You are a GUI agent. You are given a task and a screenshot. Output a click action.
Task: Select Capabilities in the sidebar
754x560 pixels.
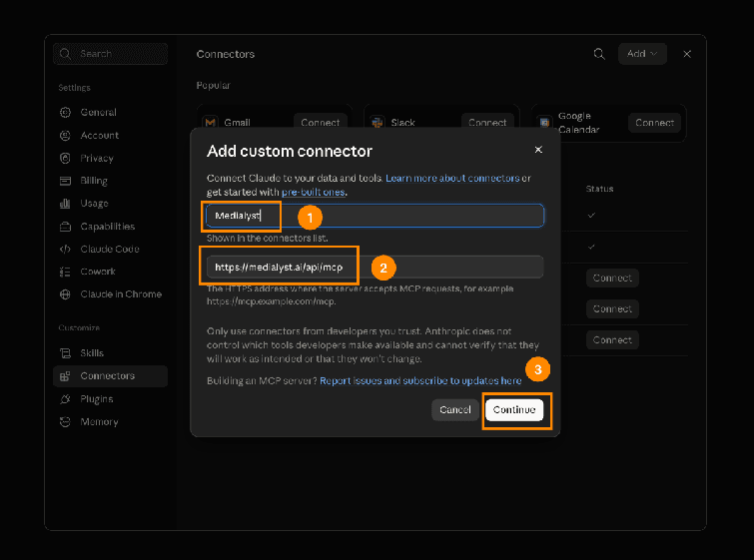pos(111,227)
